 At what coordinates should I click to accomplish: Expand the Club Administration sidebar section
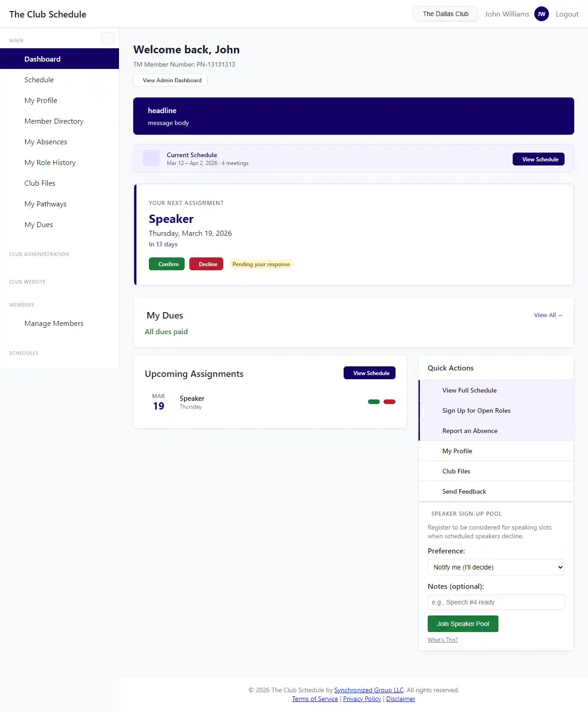coord(39,254)
